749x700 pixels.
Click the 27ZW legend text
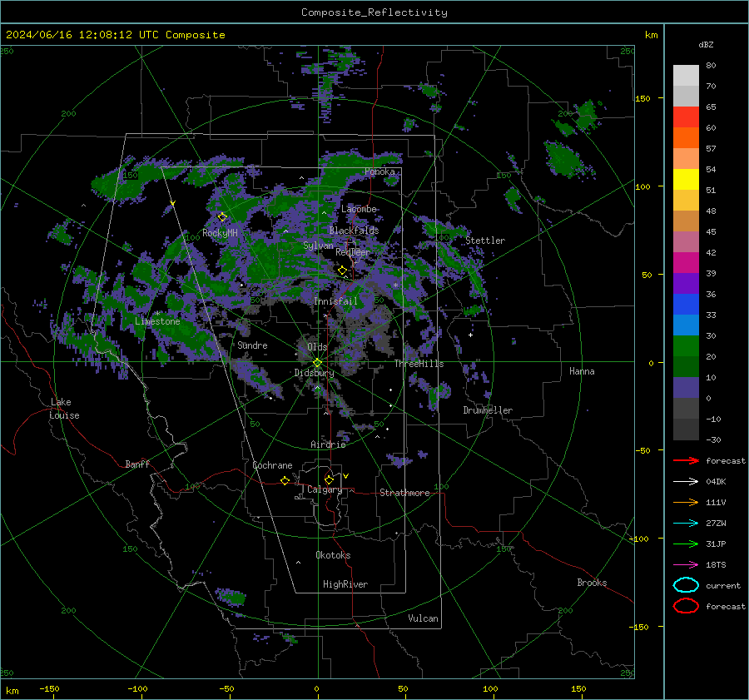[x=716, y=524]
